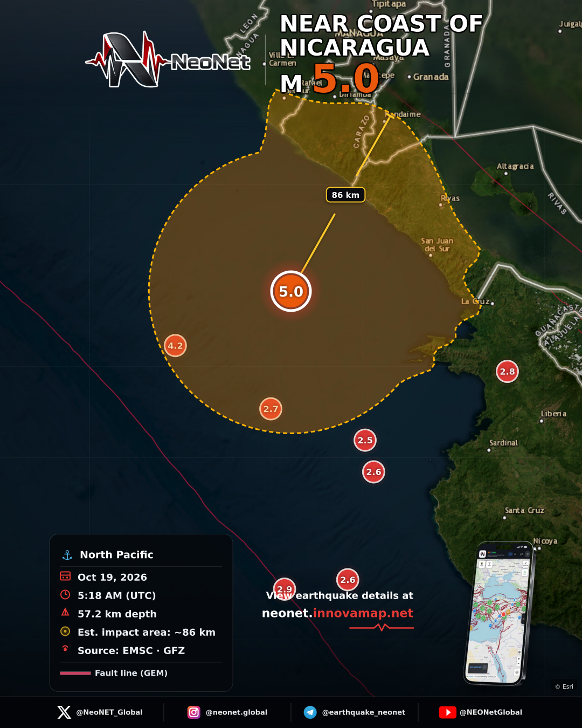Click the X (Twitter) icon
Image resolution: width=582 pixels, height=728 pixels.
(64, 712)
